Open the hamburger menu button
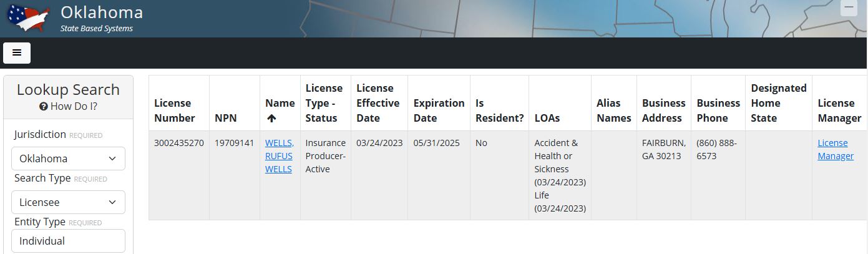The height and width of the screenshot is (254, 868). tap(17, 53)
